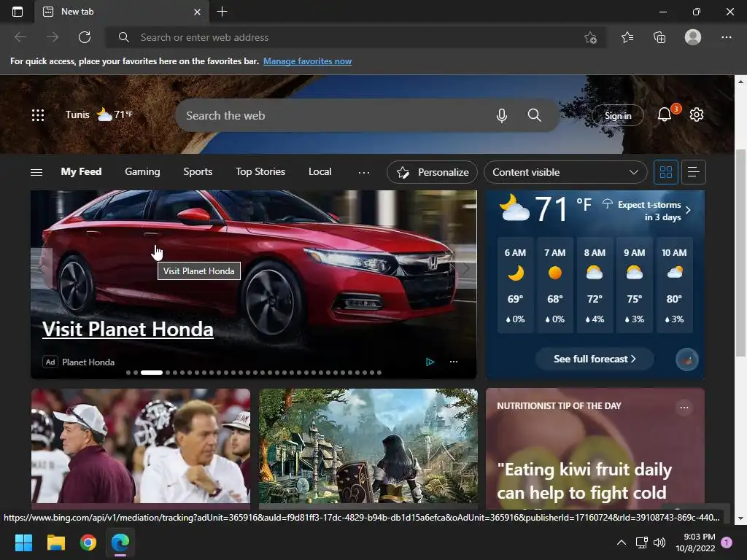Go to previous carousel slide arrow

point(41,268)
